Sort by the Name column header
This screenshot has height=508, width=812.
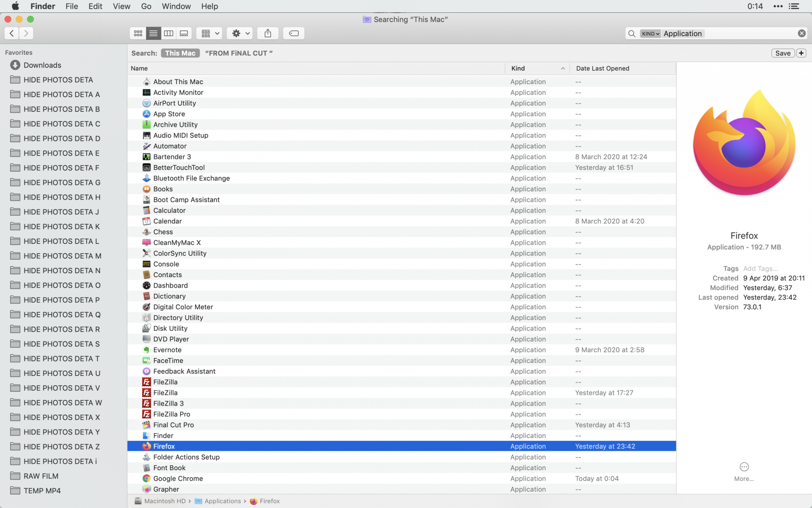316,68
